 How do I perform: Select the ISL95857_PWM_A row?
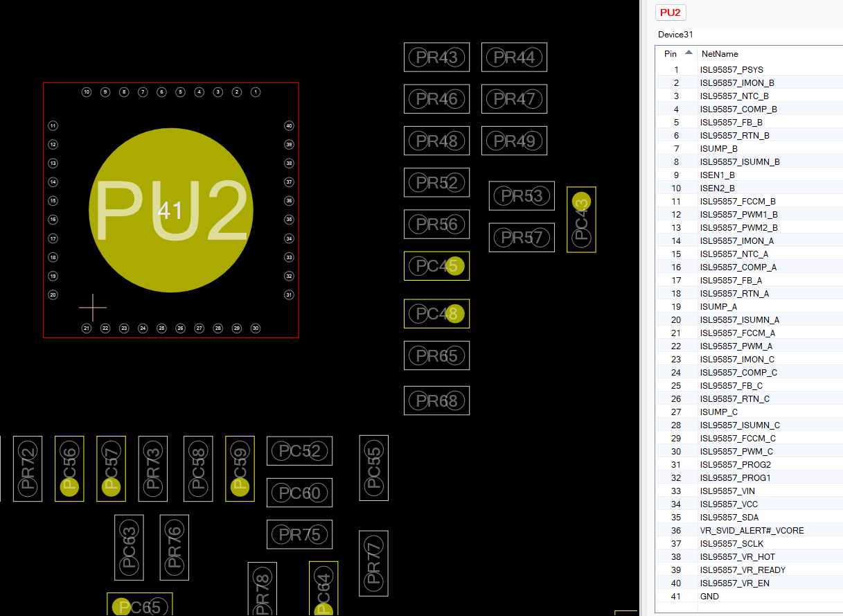pyautogui.click(x=749, y=346)
